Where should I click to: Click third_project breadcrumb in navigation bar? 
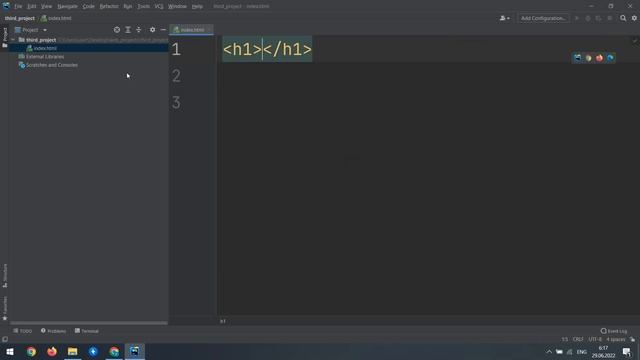pos(20,18)
